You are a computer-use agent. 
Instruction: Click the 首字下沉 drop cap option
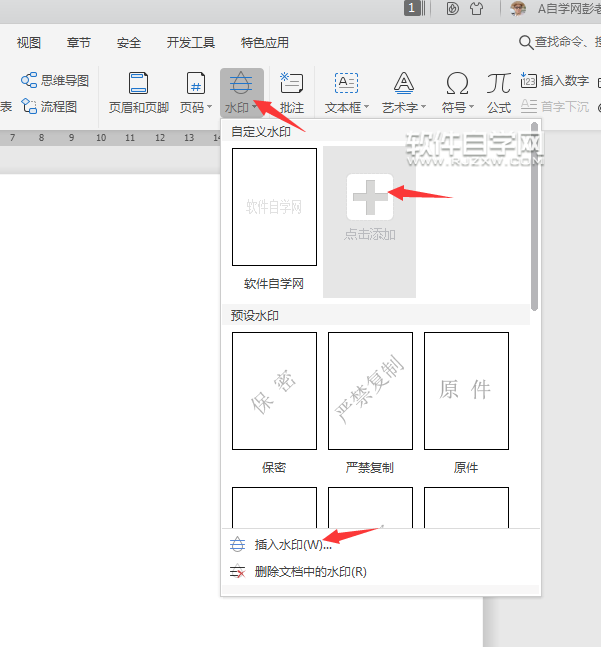[x=555, y=106]
